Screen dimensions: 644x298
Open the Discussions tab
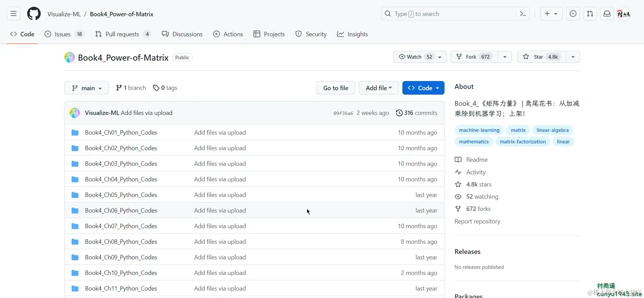(x=182, y=34)
